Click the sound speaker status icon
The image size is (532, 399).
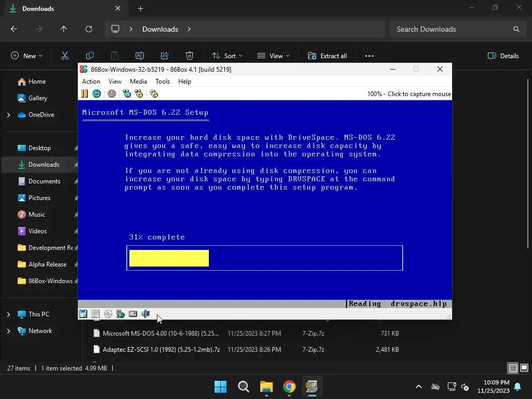click(145, 314)
